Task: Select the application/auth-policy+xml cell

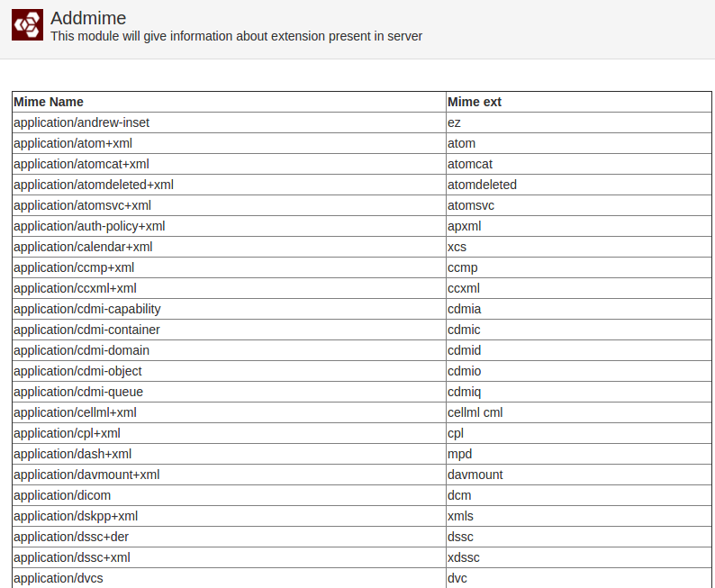Action: tap(229, 226)
